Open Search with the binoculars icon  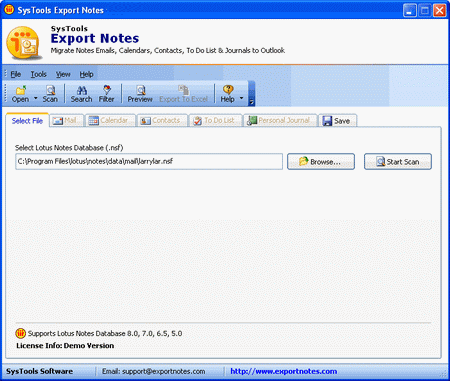(x=81, y=90)
